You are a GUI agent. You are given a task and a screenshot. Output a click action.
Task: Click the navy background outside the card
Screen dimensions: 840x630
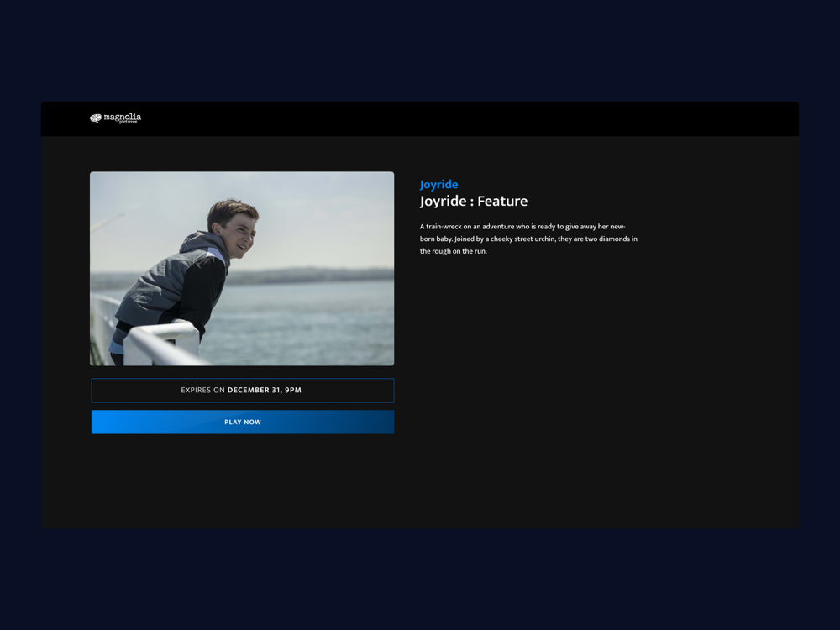pos(420,48)
